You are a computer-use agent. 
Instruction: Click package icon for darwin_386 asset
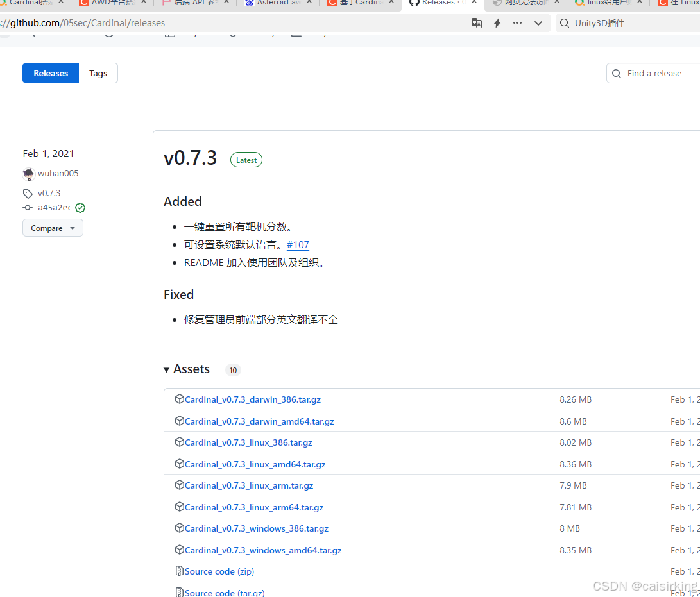tap(180, 399)
